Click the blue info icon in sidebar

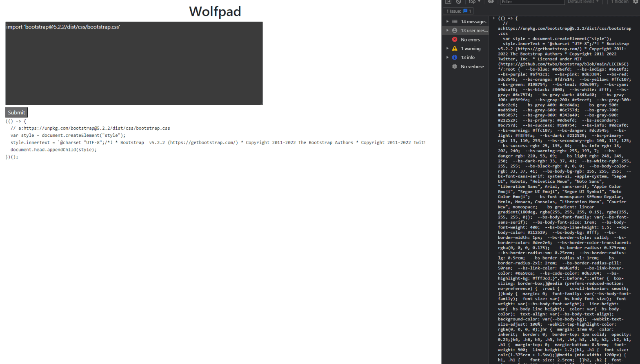[455, 58]
